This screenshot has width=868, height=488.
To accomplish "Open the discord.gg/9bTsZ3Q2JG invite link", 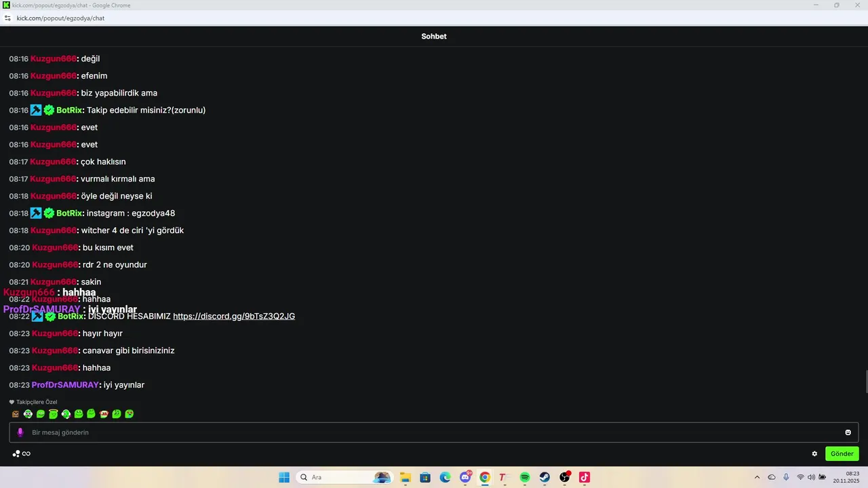I will coord(234,317).
